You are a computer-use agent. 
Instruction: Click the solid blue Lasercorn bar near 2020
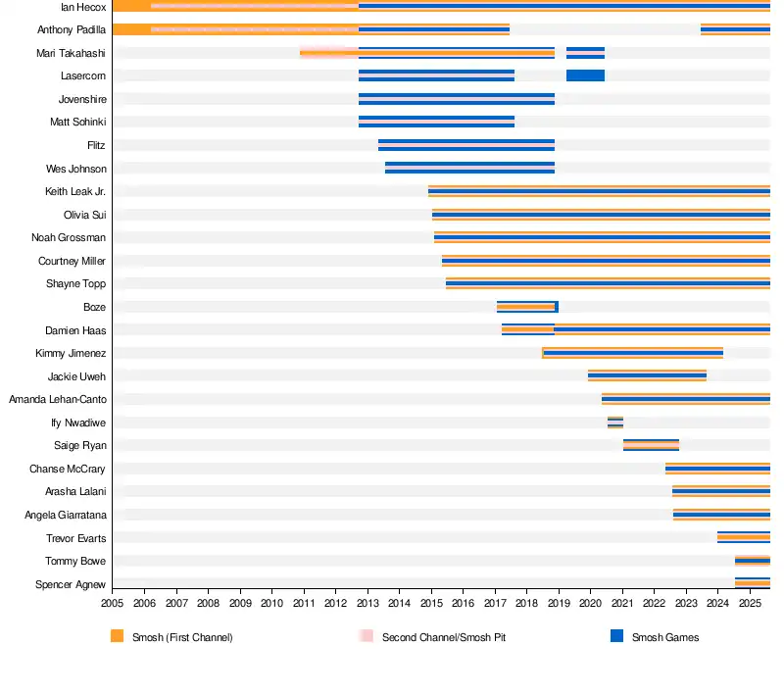click(x=585, y=75)
